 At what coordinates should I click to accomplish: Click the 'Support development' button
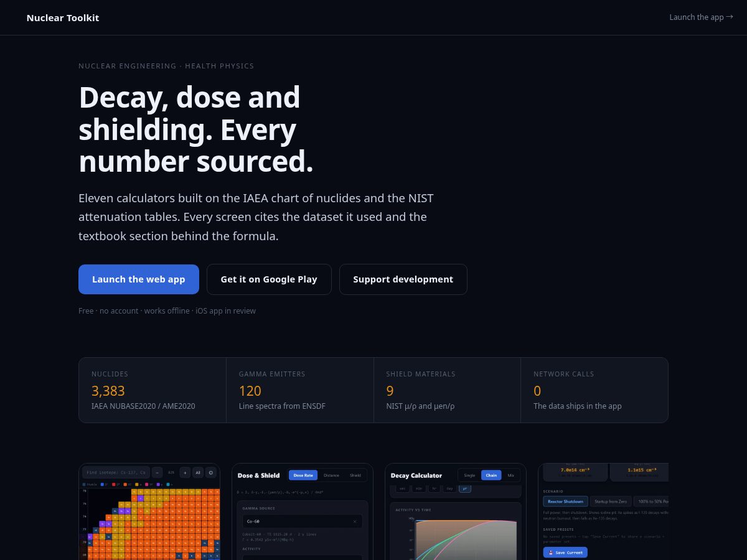click(x=403, y=279)
